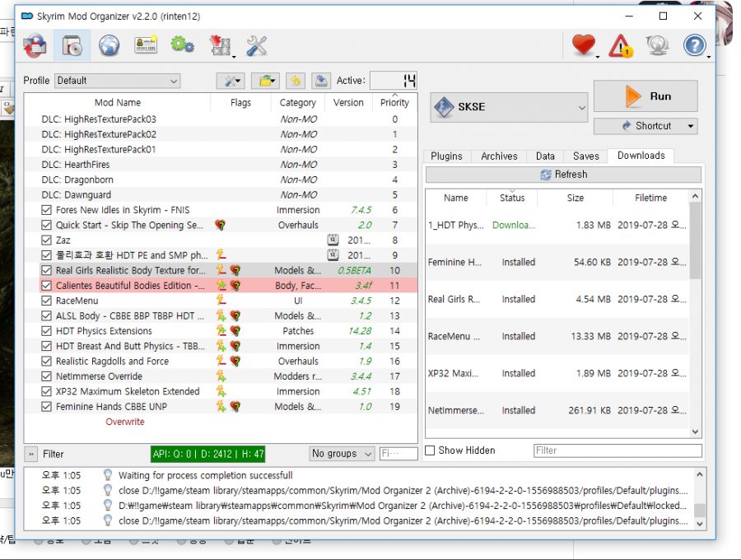Image resolution: width=741 pixels, height=560 pixels.
Task: Open Nexus website via globe icon
Action: click(x=109, y=46)
